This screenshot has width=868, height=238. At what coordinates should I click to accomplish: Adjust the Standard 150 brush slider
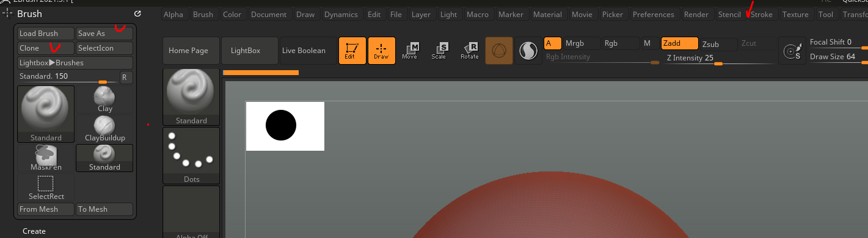coord(67,77)
